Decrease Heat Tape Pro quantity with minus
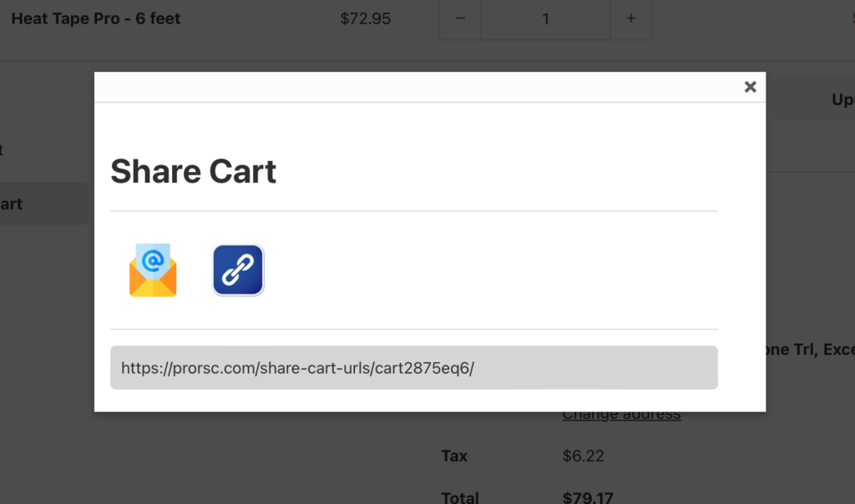Viewport: 855px width, 504px height. (x=460, y=18)
